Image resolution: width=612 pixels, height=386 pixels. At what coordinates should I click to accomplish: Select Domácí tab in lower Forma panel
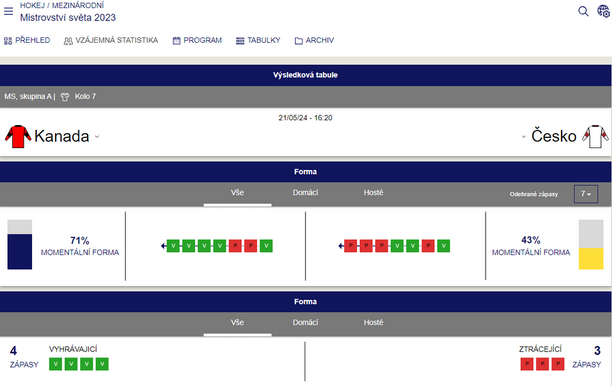tap(305, 323)
